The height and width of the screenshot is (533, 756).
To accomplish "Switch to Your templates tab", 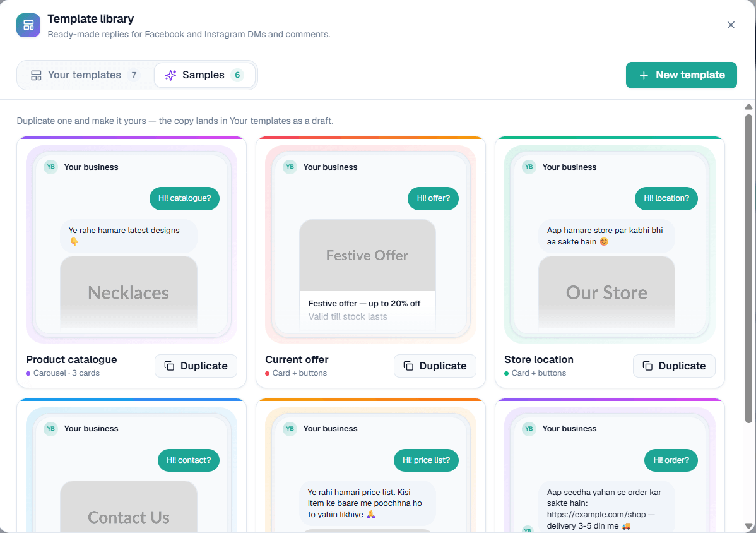I will [x=85, y=75].
